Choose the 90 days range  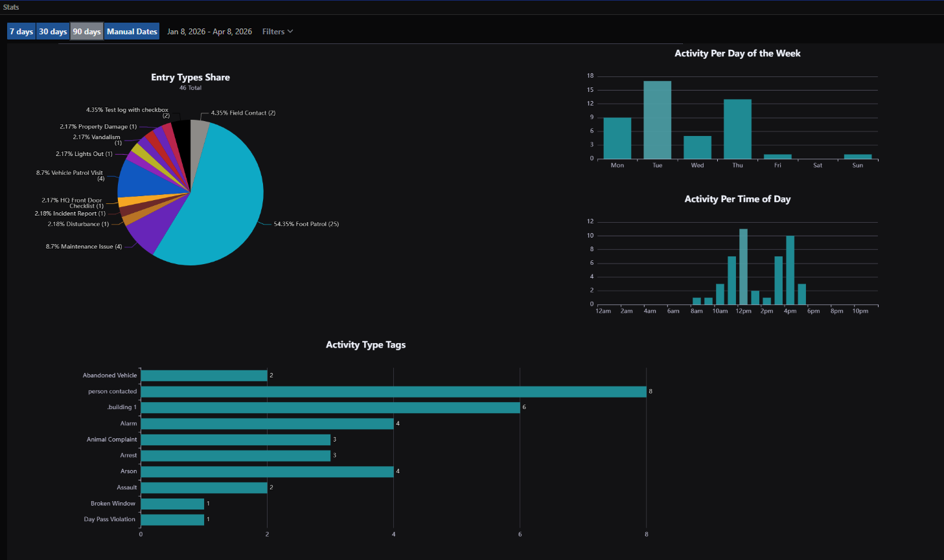[x=87, y=31]
